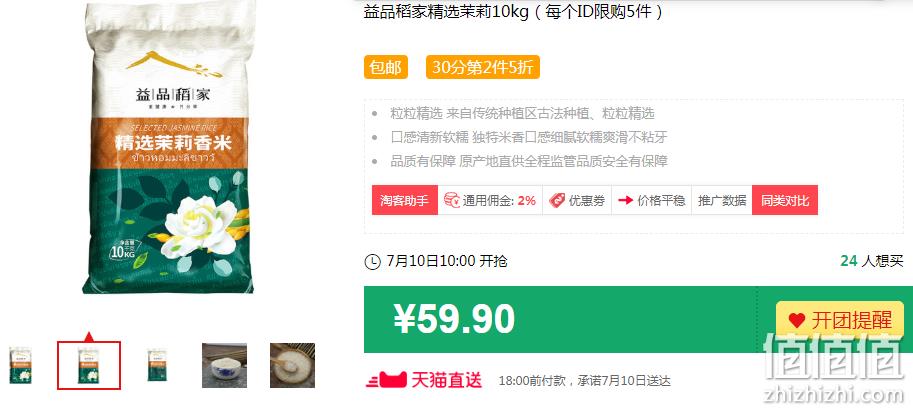Click the coin icon next to 通用佣金
The height and width of the screenshot is (412, 913).
pos(452,200)
